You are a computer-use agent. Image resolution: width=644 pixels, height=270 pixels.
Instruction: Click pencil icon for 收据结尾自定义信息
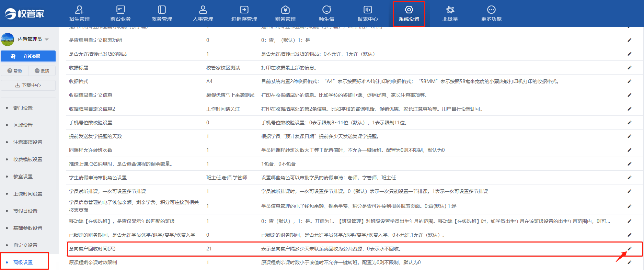pyautogui.click(x=630, y=95)
